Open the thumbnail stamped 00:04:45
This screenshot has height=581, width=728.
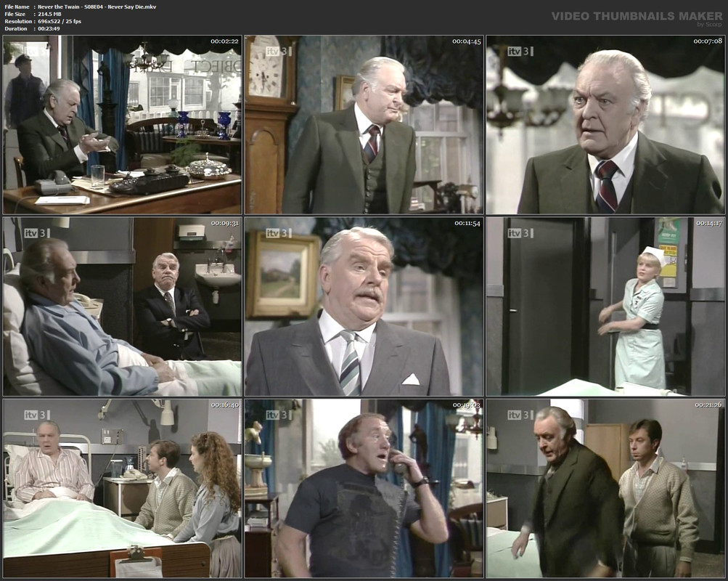364,125
